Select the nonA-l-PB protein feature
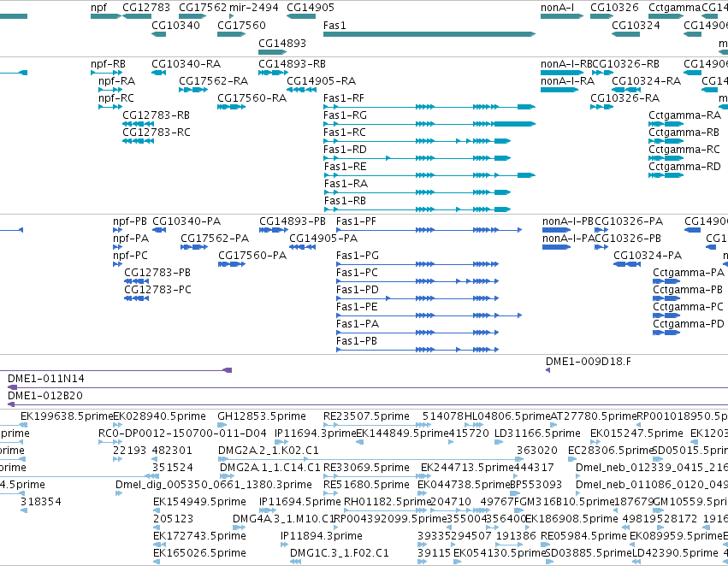 tap(557, 230)
